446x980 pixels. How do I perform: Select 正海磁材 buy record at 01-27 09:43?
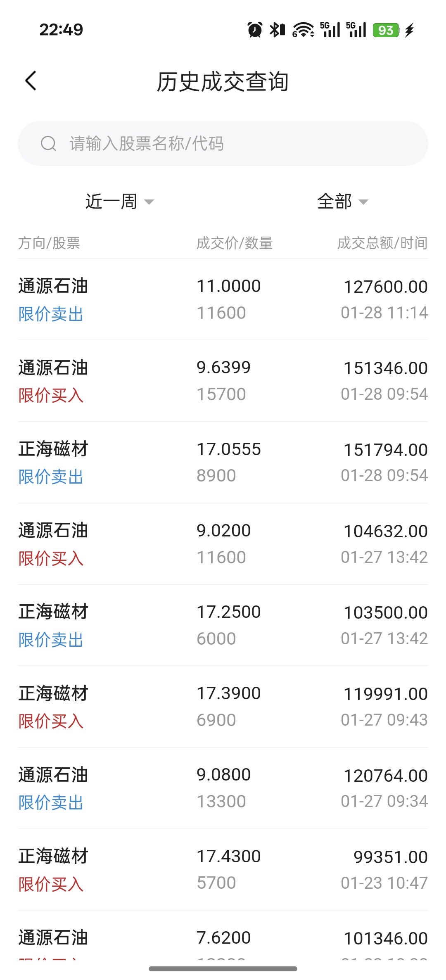click(x=223, y=707)
